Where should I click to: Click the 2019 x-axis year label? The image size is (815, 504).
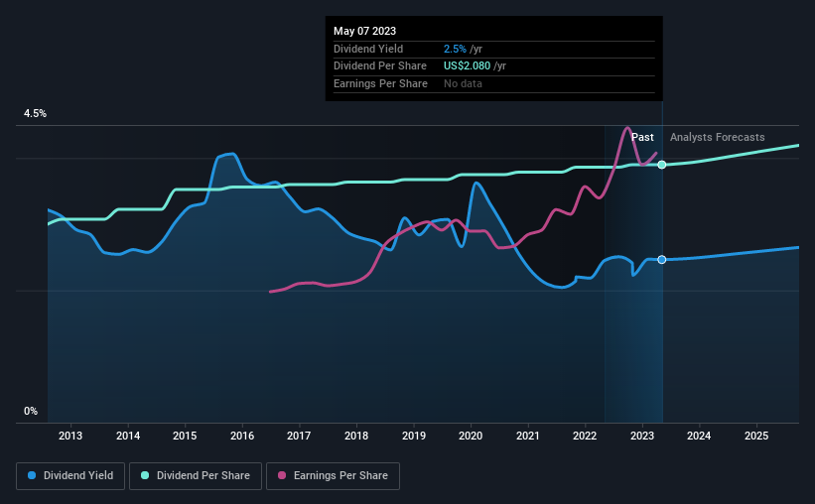tap(414, 436)
